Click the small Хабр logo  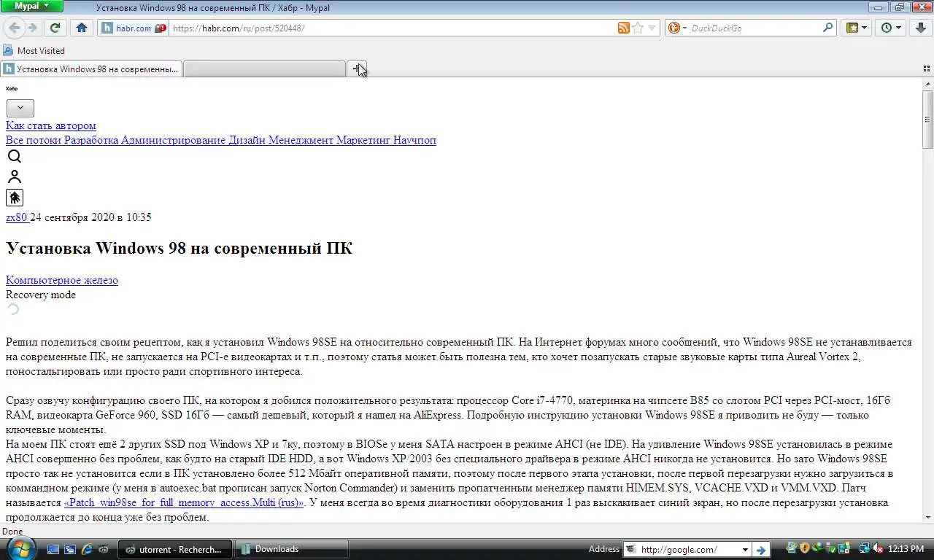(x=12, y=88)
